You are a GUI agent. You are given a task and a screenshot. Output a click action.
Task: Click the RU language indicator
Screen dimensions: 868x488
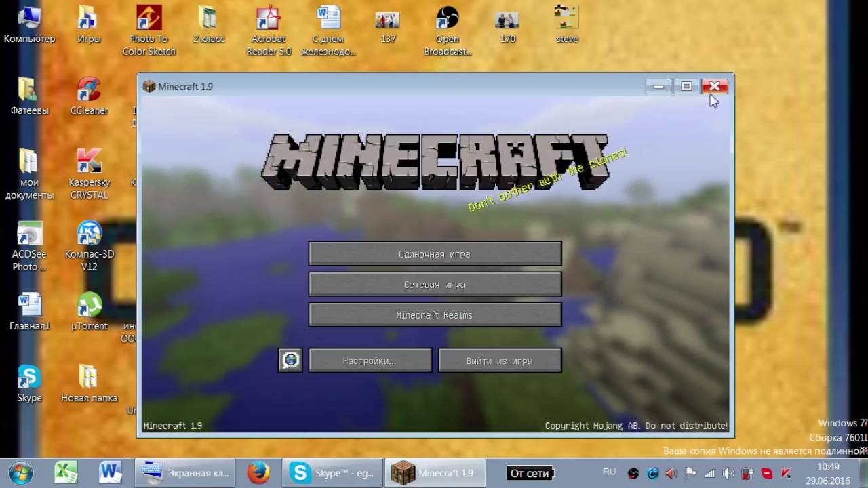pos(609,472)
